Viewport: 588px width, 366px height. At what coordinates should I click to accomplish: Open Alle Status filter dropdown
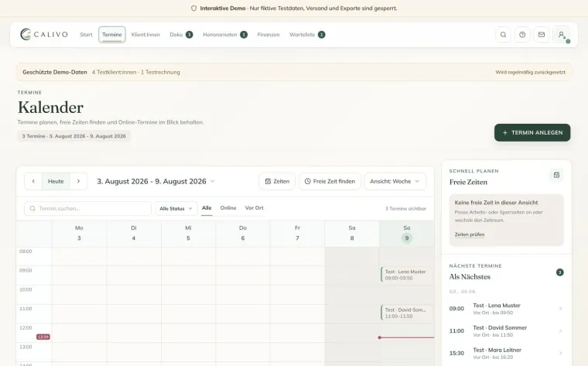tap(176, 208)
